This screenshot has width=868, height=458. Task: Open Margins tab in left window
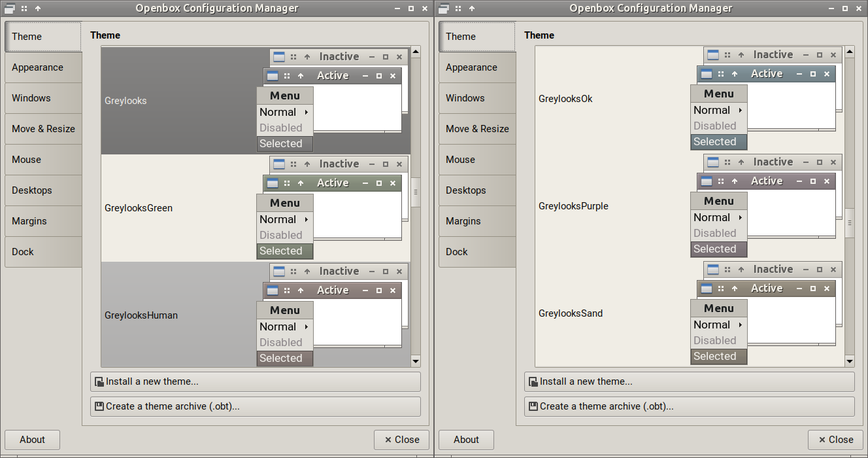43,221
